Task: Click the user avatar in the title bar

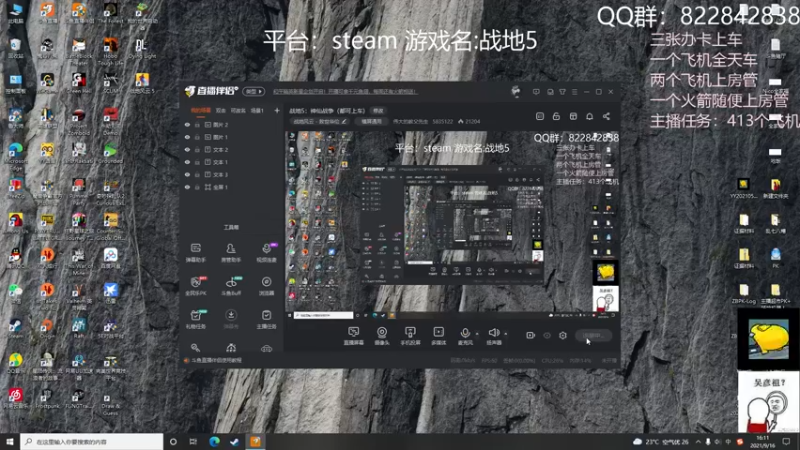Action: 516,91
